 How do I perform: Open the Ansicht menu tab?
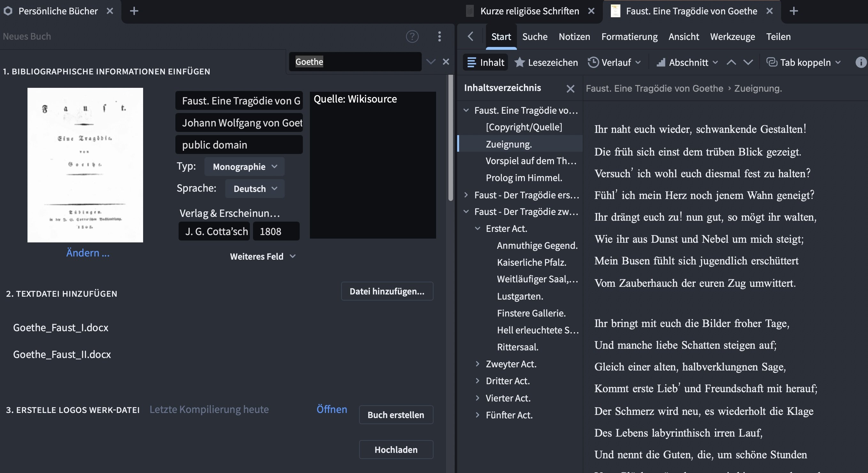click(684, 36)
